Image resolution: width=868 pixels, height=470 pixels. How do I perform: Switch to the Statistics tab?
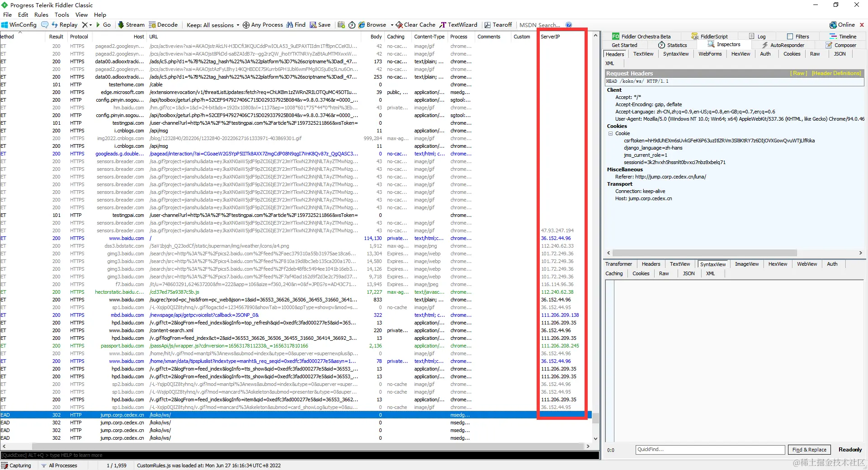click(673, 45)
